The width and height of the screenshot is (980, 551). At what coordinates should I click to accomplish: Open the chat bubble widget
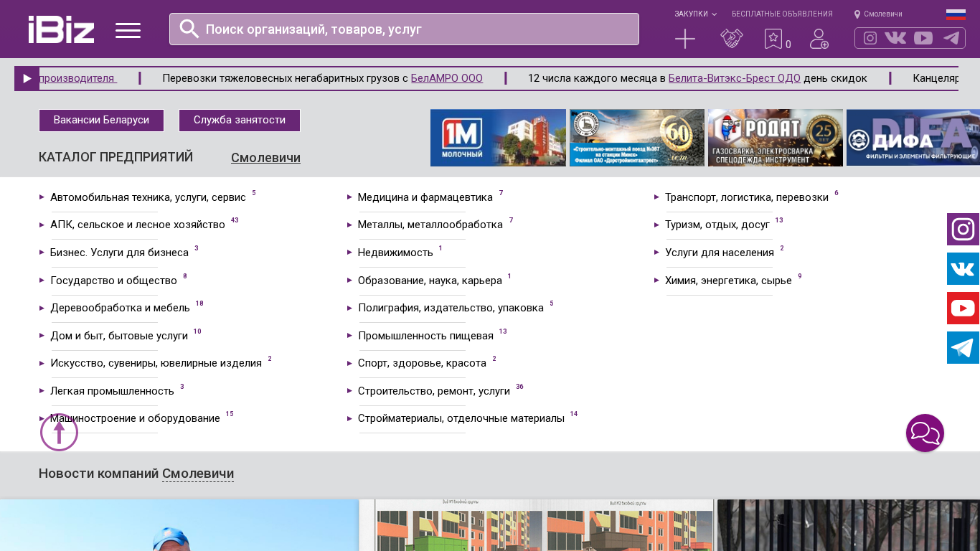[x=925, y=433]
